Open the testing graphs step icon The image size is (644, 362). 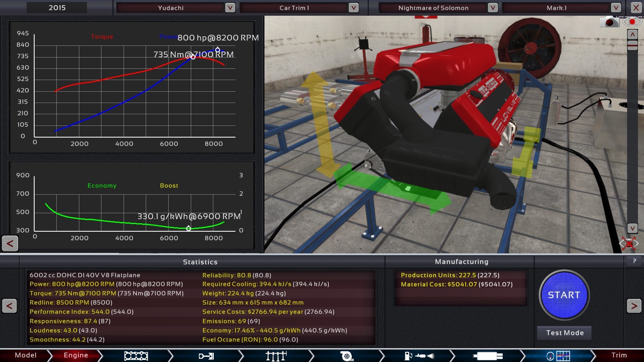pos(558,356)
